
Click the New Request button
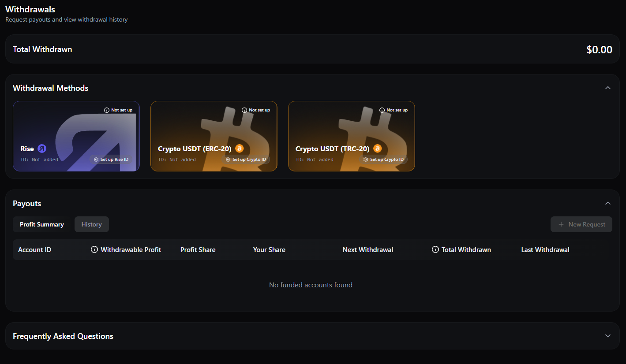point(581,224)
